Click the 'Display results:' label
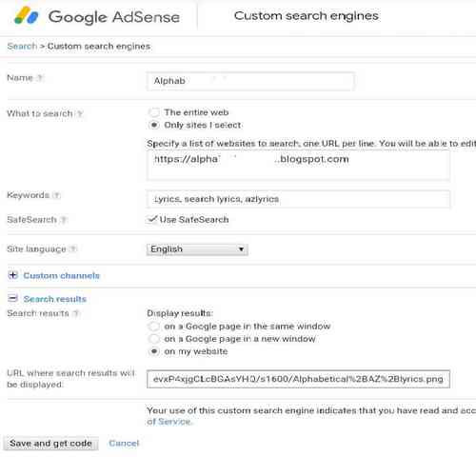 click(180, 313)
